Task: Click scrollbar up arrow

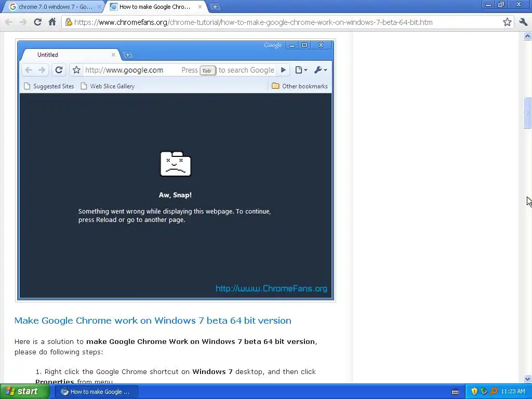Action: 527,36
